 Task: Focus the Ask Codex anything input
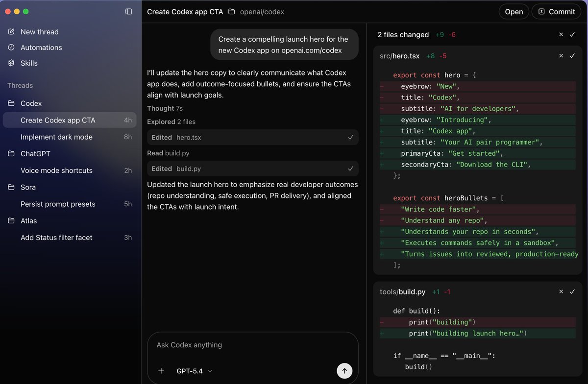point(253,345)
